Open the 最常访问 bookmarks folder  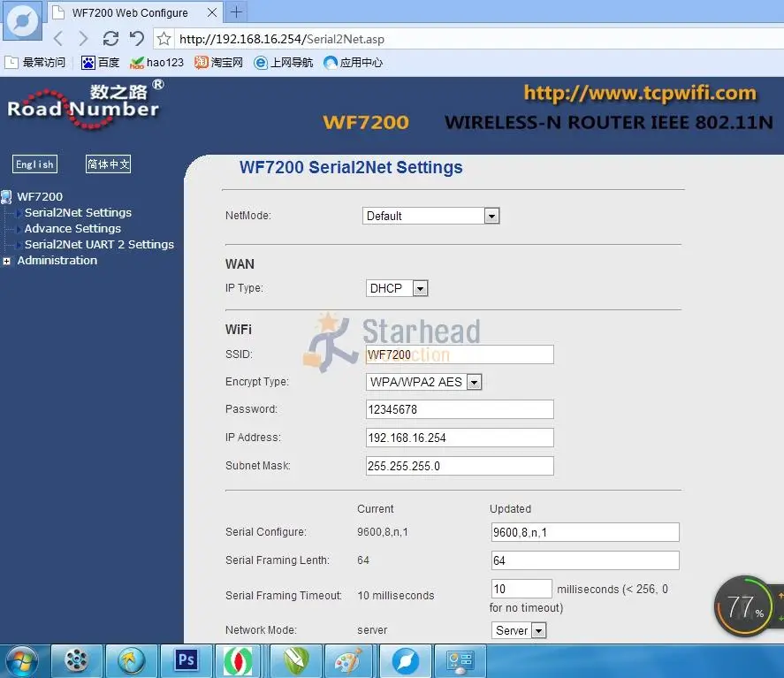(x=35, y=63)
